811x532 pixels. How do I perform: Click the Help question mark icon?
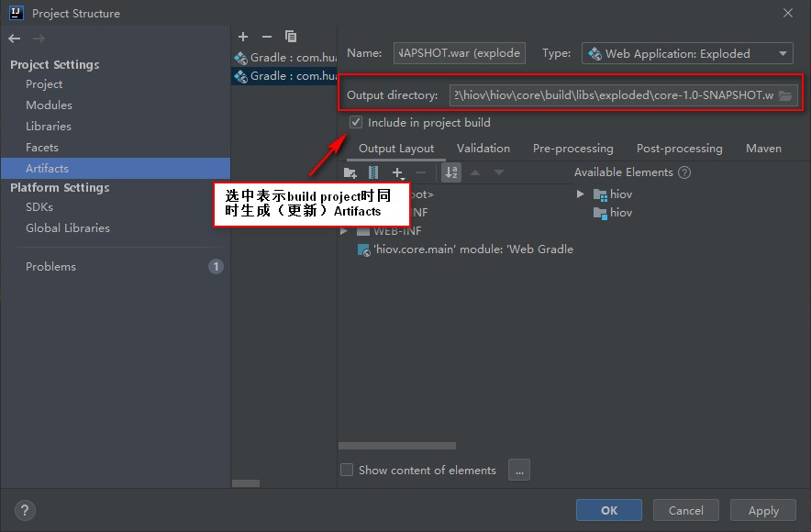pyautogui.click(x=24, y=511)
